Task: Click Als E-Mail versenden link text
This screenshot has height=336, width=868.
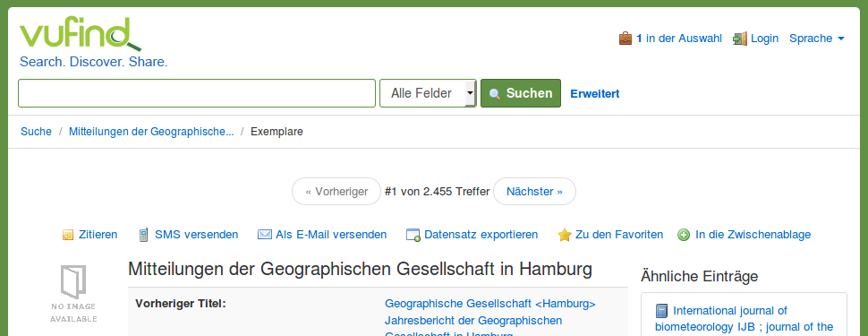Action: (331, 235)
